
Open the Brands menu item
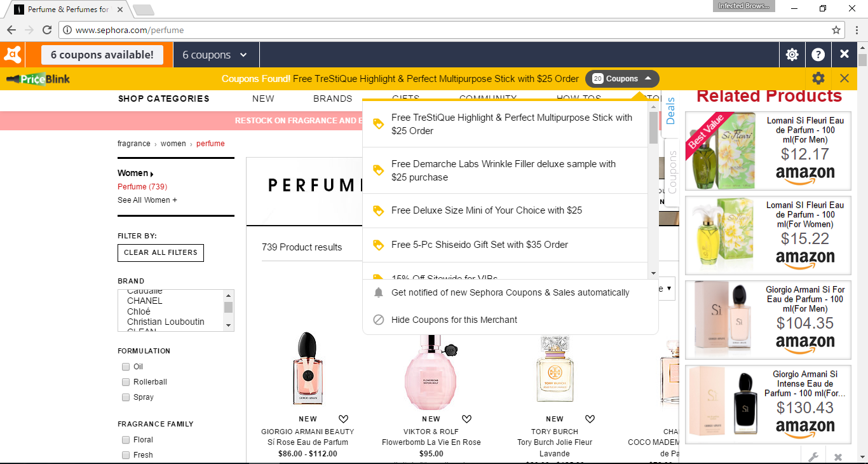[332, 99]
